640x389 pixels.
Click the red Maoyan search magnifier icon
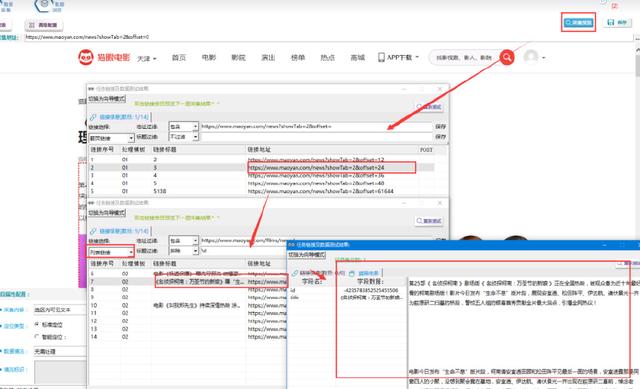pyautogui.click(x=507, y=57)
